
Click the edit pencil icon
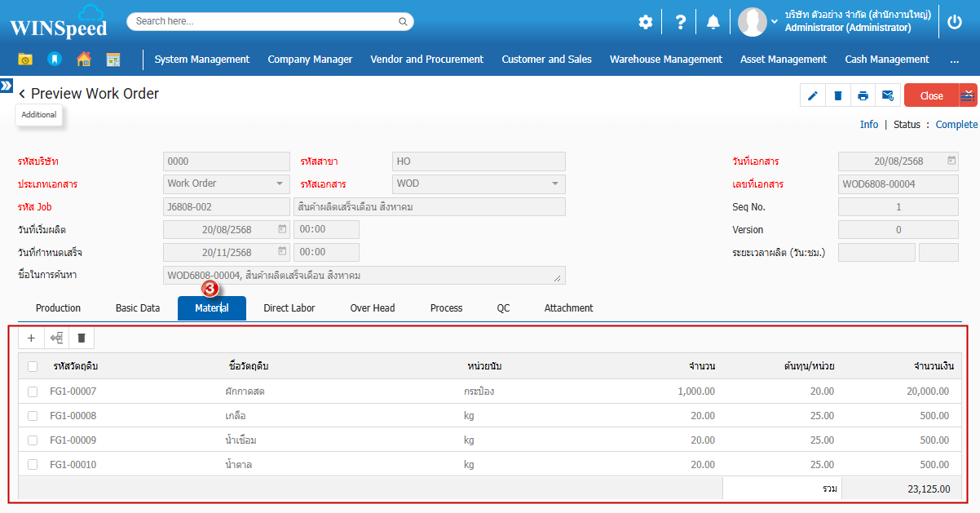click(812, 95)
